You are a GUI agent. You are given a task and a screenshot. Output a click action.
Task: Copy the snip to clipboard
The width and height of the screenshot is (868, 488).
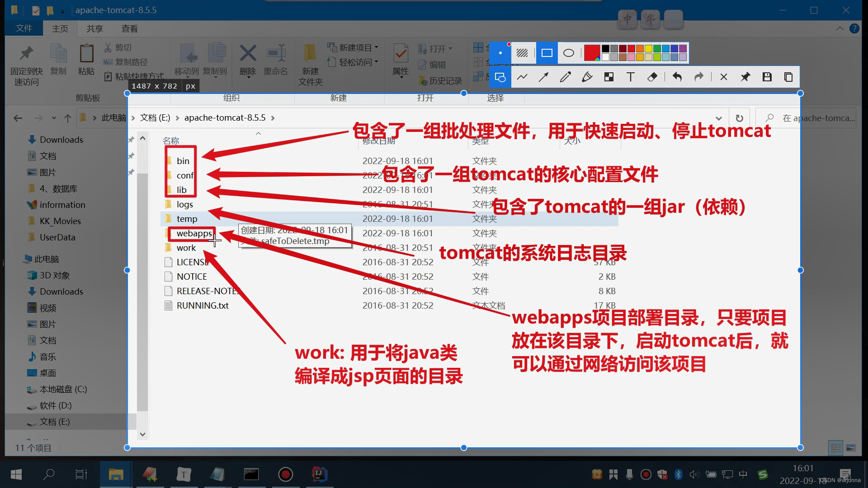click(x=788, y=77)
